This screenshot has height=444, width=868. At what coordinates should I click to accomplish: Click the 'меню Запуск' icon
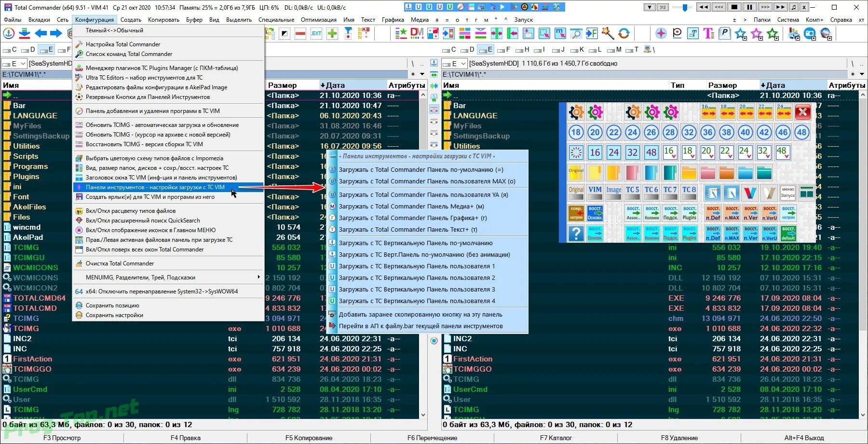coord(787,193)
